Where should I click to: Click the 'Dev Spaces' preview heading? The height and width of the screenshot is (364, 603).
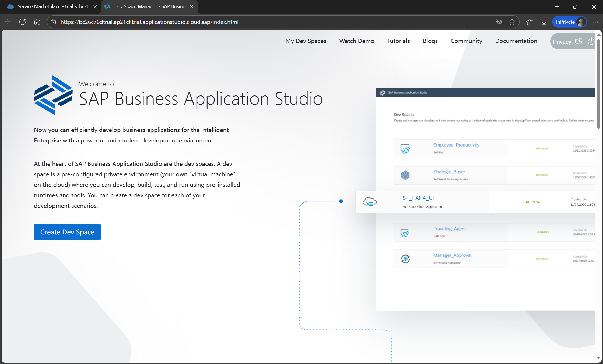(x=404, y=115)
